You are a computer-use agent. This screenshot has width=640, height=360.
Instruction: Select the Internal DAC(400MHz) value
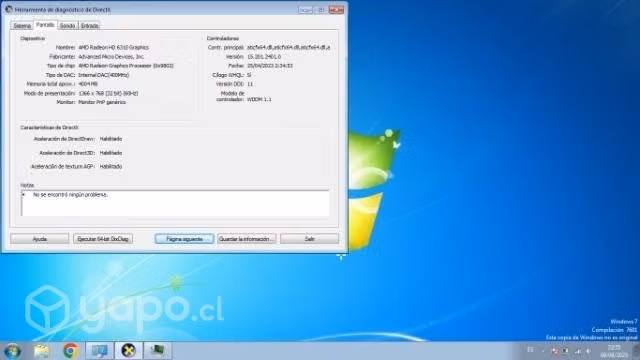pyautogui.click(x=104, y=75)
